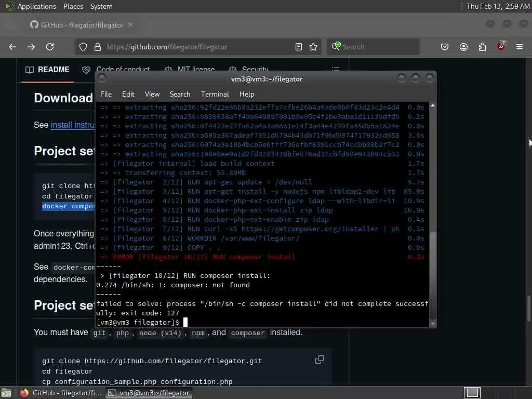Select the GitHub - filegator/filegator browser tab
Viewport: 532px width, 399px height.
point(82,25)
